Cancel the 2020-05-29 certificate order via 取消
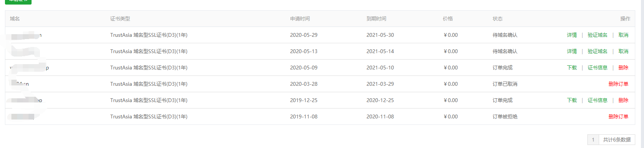This screenshot has height=148, width=644. (623, 35)
